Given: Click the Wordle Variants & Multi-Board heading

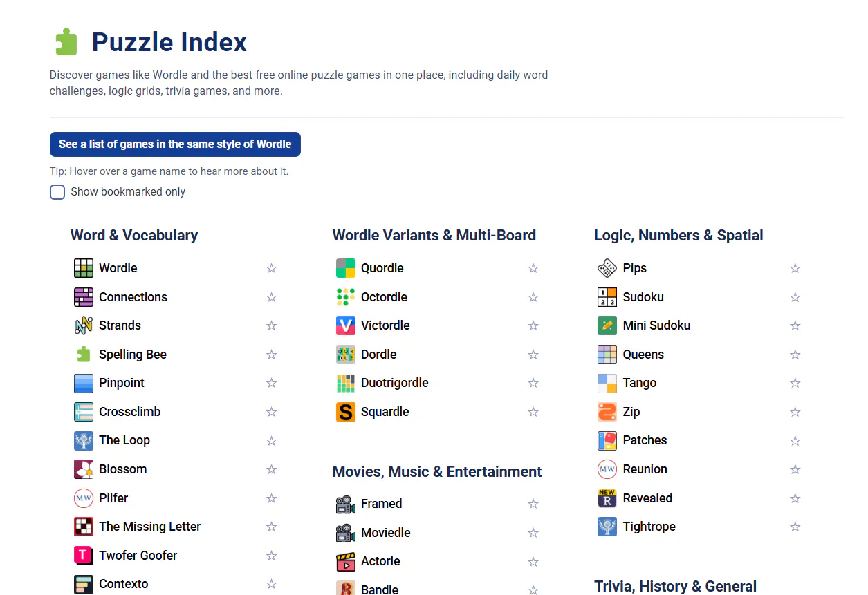Looking at the screenshot, I should click(434, 236).
